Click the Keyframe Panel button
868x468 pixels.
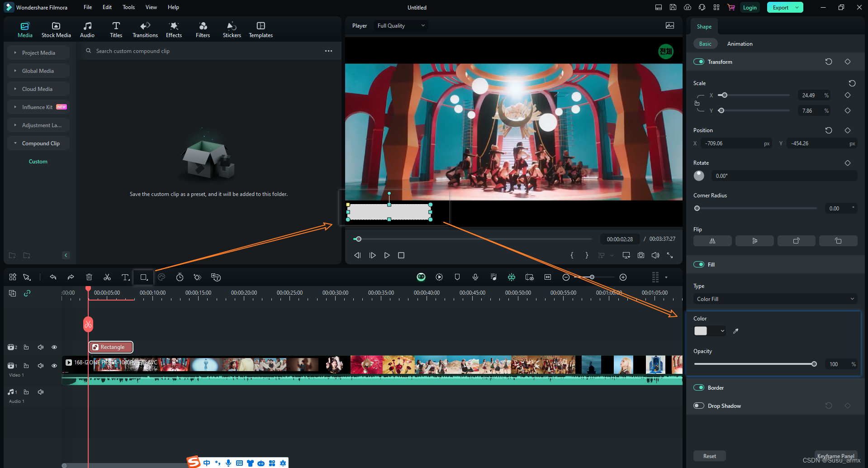point(836,456)
